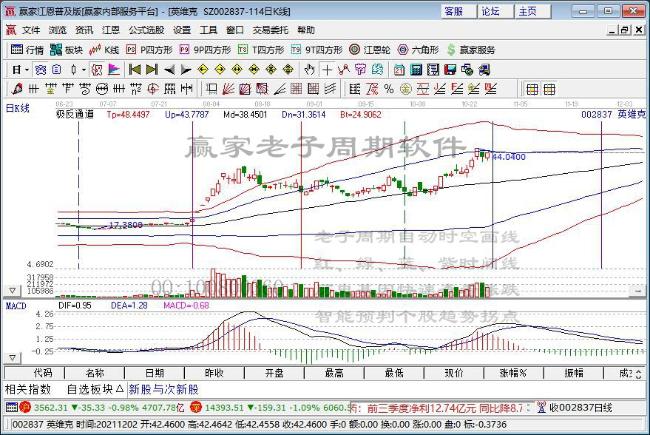Click the yellow diamond right-arrow icon
Image resolution: width=650 pixels, height=435 pixels.
[x=220, y=70]
